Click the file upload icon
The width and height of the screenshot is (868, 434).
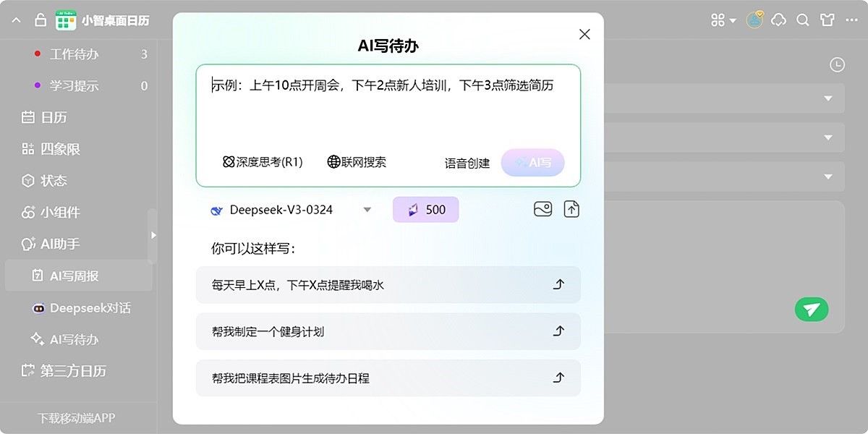click(x=571, y=209)
